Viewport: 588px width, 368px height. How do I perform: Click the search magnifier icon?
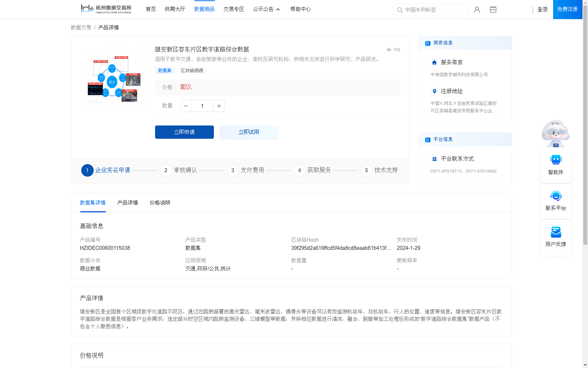coord(400,10)
